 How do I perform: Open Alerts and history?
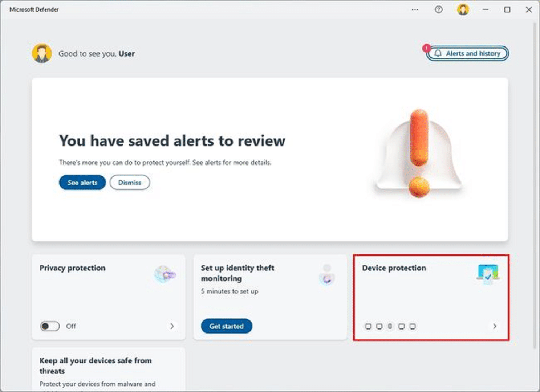click(x=468, y=53)
